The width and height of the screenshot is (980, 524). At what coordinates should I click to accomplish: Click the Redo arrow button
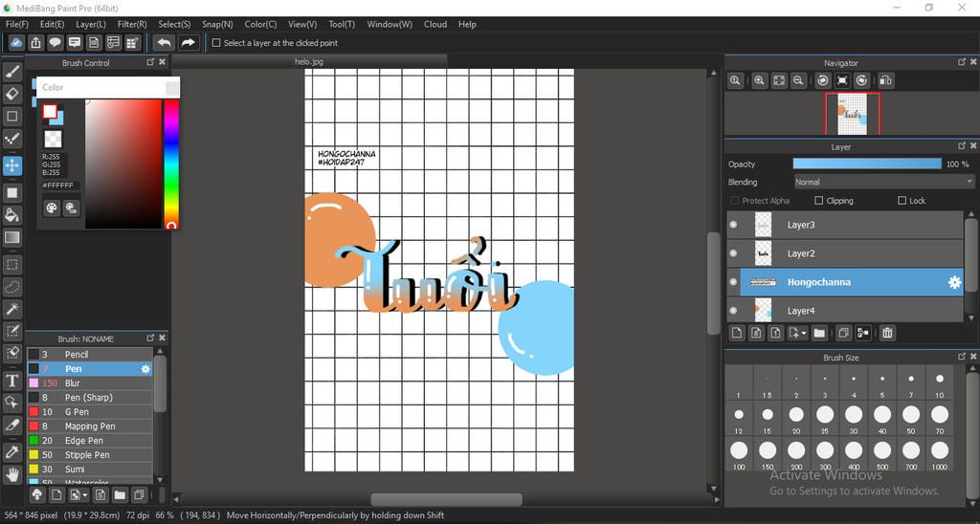point(188,42)
